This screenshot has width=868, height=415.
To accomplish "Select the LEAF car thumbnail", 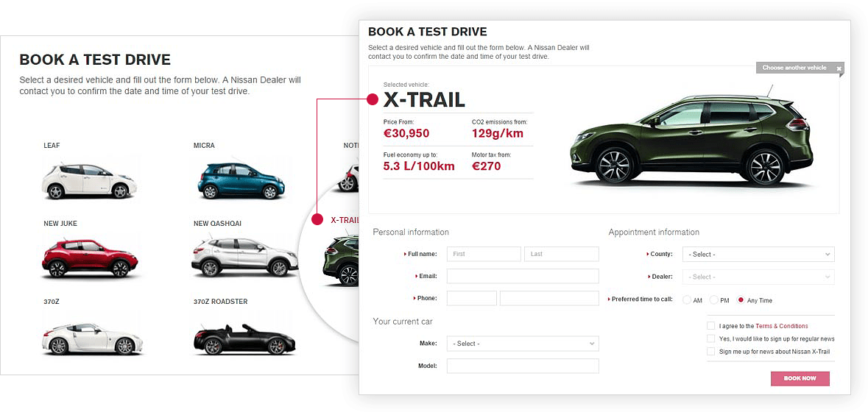I will click(89, 181).
